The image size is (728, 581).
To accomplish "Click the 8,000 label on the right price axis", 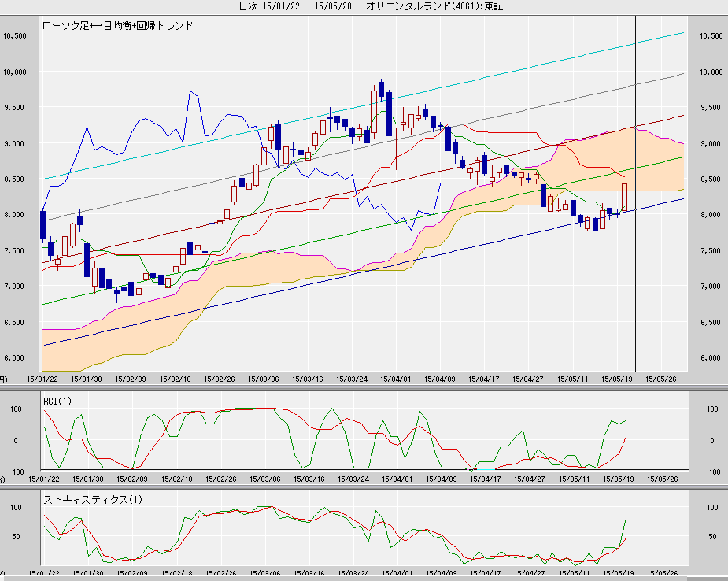I will [711, 215].
